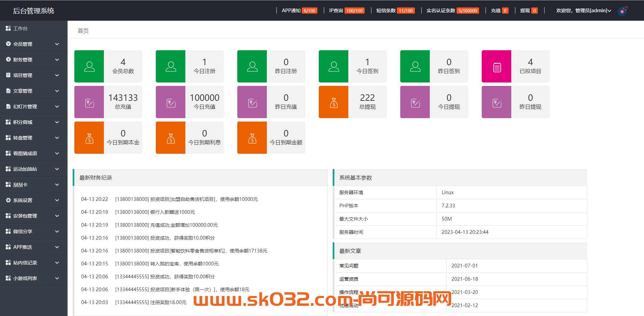Click the record 充值成功,金额增加100000.00元
Viewport: 644px width, 316px height.
(x=184, y=225)
